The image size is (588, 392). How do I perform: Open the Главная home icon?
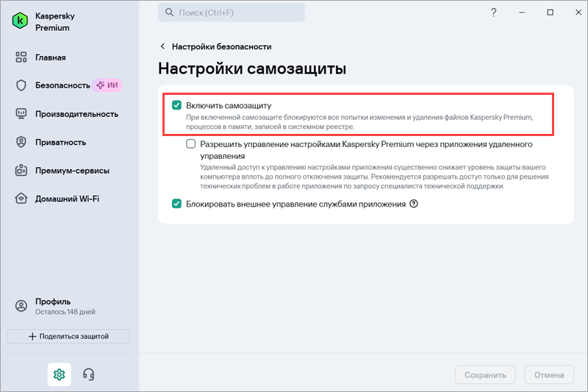point(21,57)
